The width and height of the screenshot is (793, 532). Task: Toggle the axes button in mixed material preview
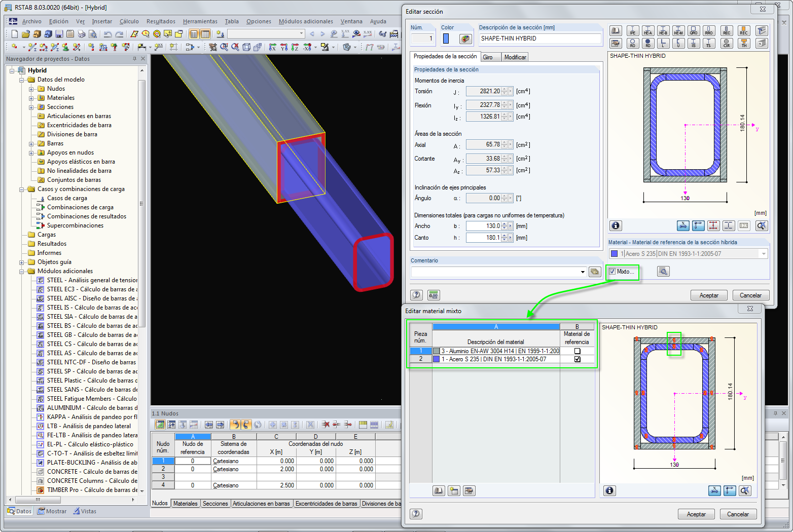pyautogui.click(x=730, y=490)
